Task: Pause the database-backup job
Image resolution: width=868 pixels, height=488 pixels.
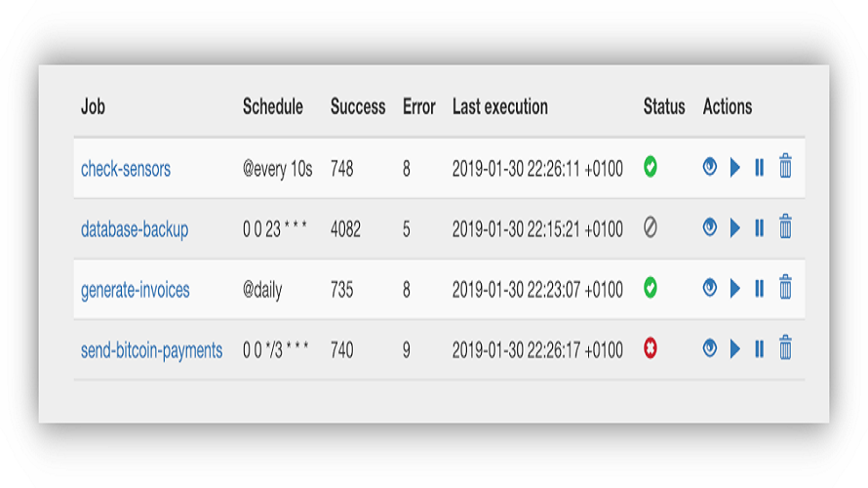Action: pos(760,227)
